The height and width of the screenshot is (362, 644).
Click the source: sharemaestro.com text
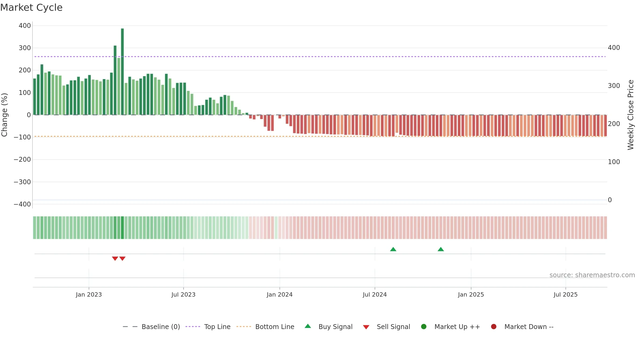[592, 275]
